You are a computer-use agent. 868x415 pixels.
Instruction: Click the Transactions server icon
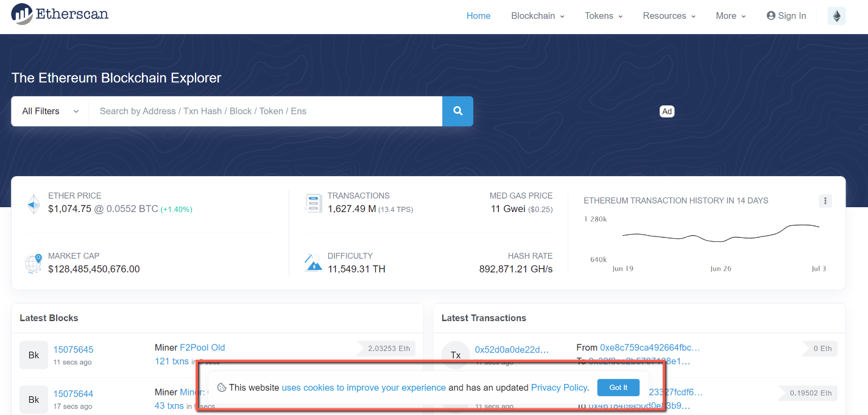pyautogui.click(x=313, y=204)
